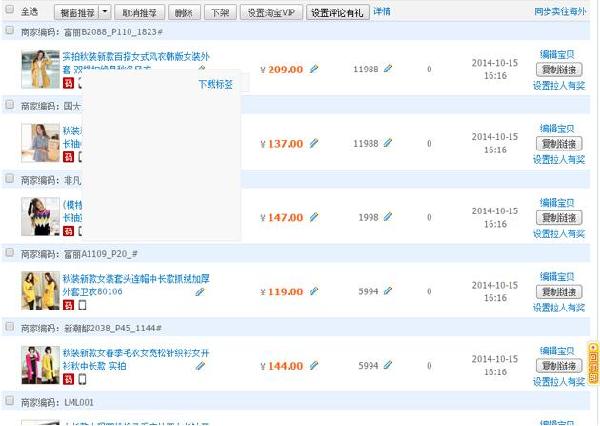
Task: Edit price ¥137.00 via pencil icon
Action: point(314,143)
